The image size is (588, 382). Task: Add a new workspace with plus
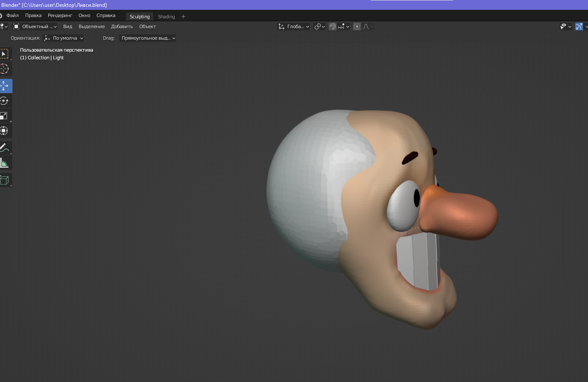point(184,17)
